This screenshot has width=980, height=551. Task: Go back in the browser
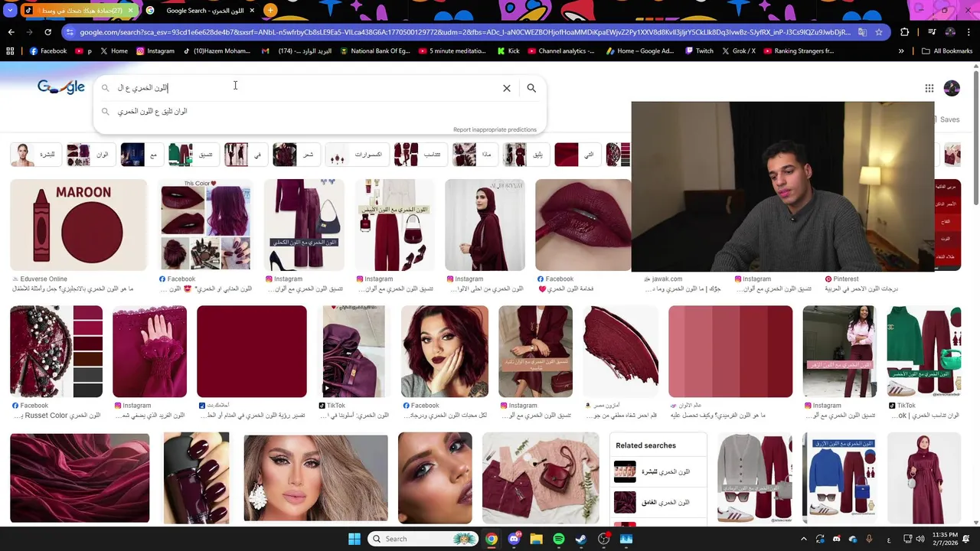point(11,32)
